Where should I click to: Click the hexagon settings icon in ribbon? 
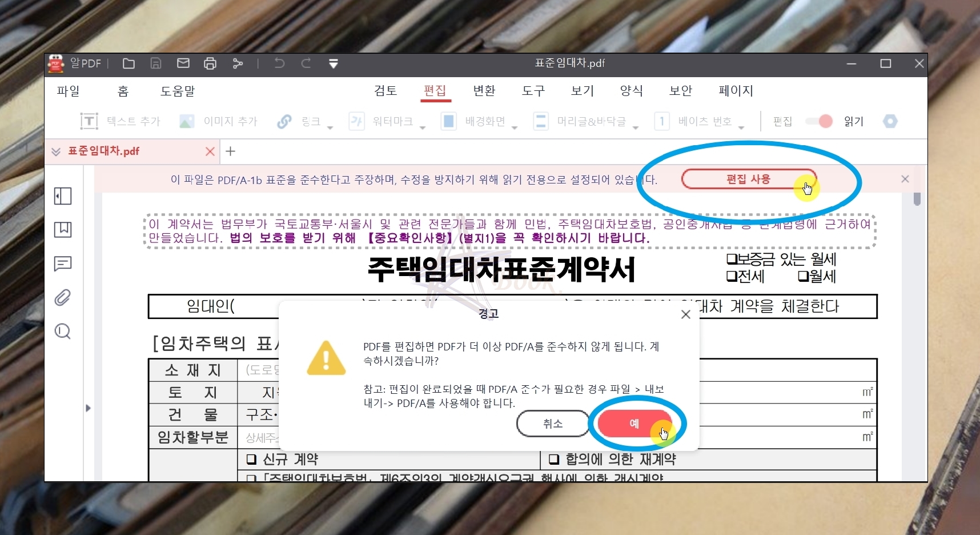click(x=890, y=121)
